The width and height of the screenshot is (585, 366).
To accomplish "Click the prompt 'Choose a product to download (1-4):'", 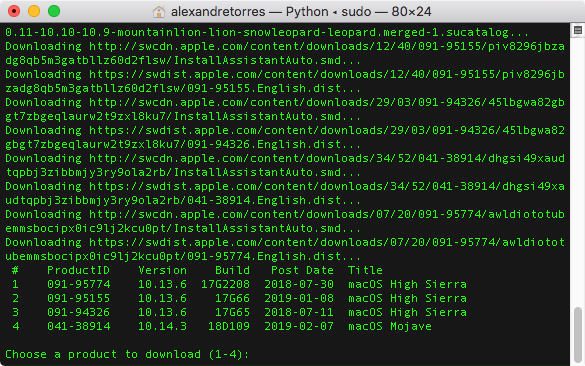I will [x=127, y=354].
